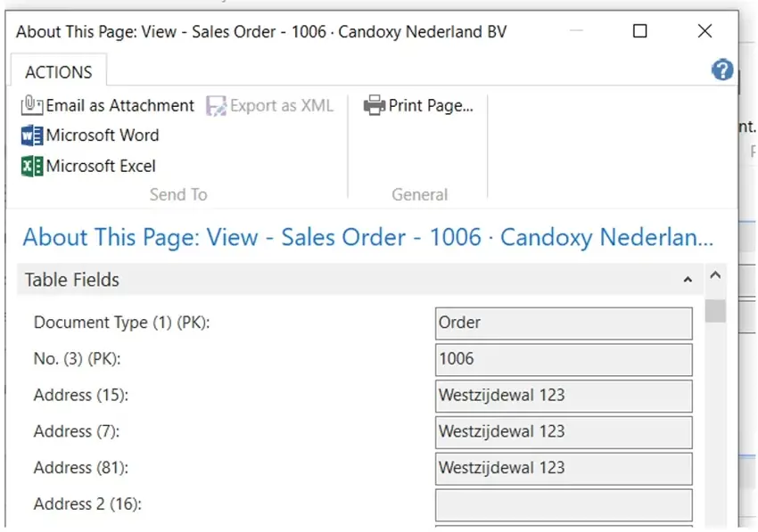Click the Microsoft Excel icon
Viewport: 758px width, 532px height.
[x=31, y=167]
